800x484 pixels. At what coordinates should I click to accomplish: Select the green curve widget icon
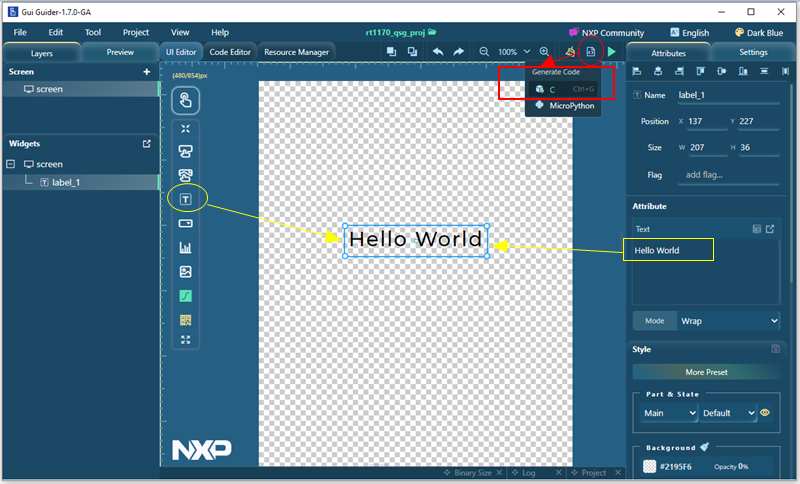[x=185, y=296]
